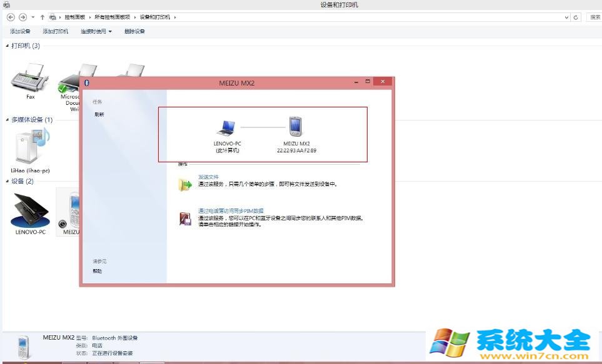Click the 发送文件 folder icon
602x364 pixels.
coord(186,184)
